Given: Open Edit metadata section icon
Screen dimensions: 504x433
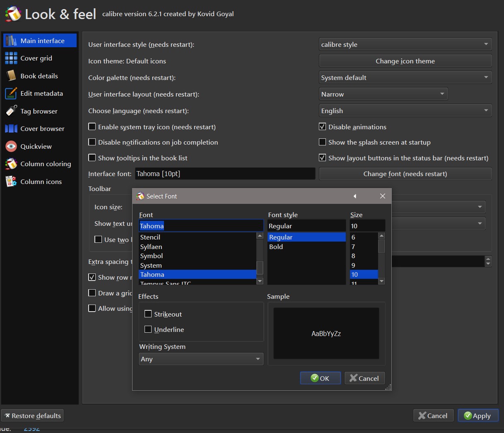Looking at the screenshot, I should click(11, 94).
